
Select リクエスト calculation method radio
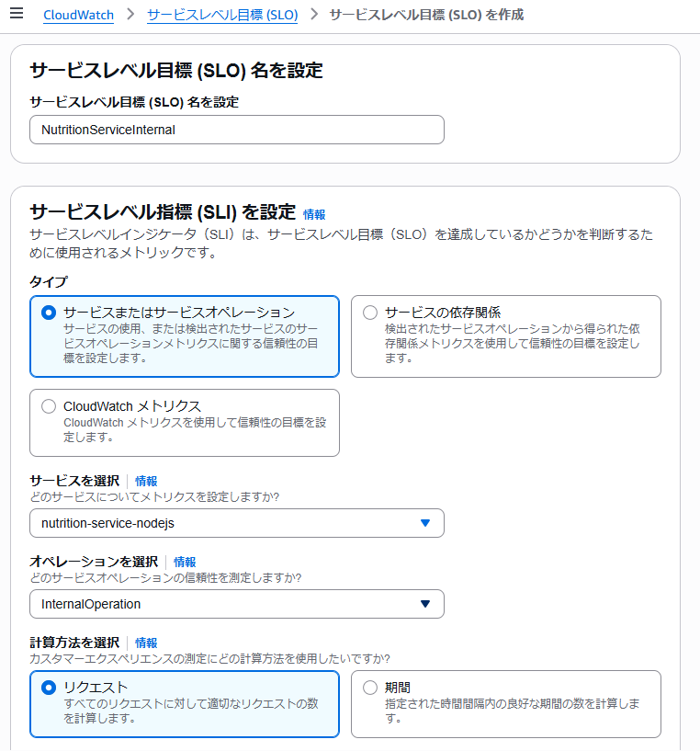(50, 688)
